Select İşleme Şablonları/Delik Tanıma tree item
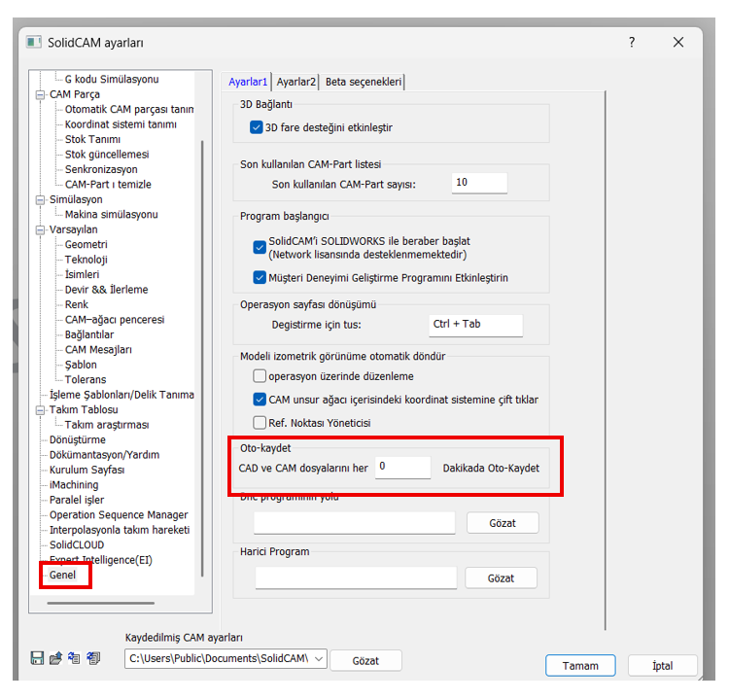The height and width of the screenshot is (700, 729). pyautogui.click(x=121, y=395)
